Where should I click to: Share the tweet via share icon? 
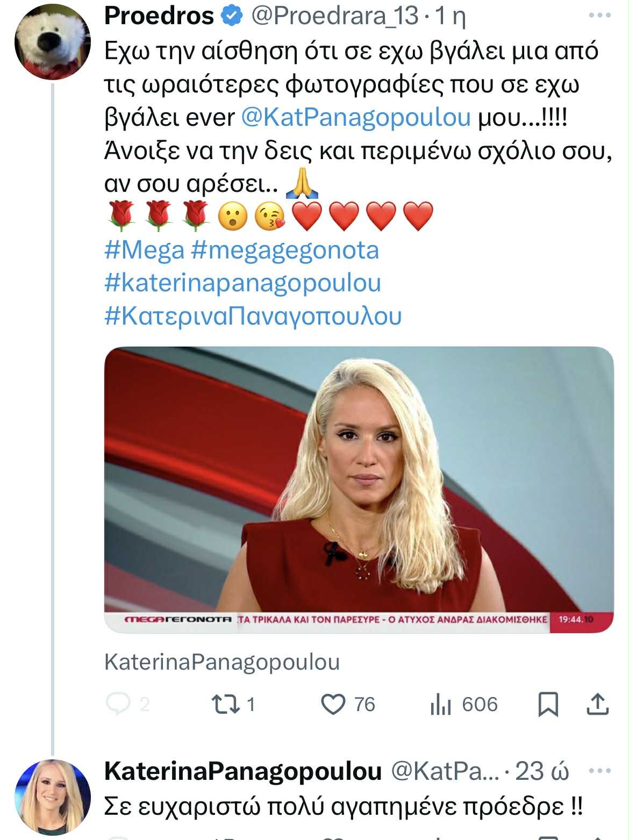(x=597, y=703)
